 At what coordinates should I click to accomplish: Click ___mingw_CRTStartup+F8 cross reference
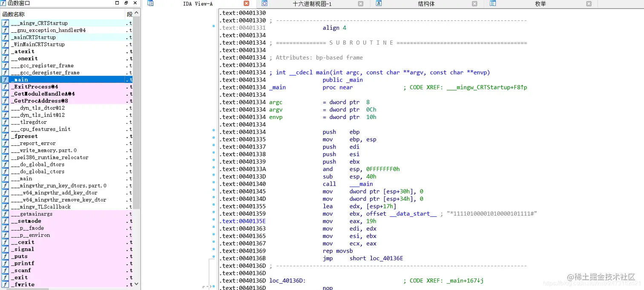(x=487, y=87)
